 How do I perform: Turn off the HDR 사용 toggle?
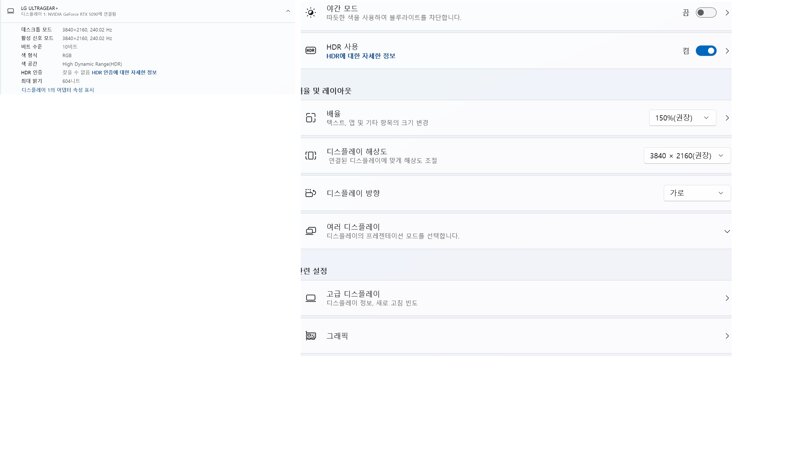click(x=706, y=51)
